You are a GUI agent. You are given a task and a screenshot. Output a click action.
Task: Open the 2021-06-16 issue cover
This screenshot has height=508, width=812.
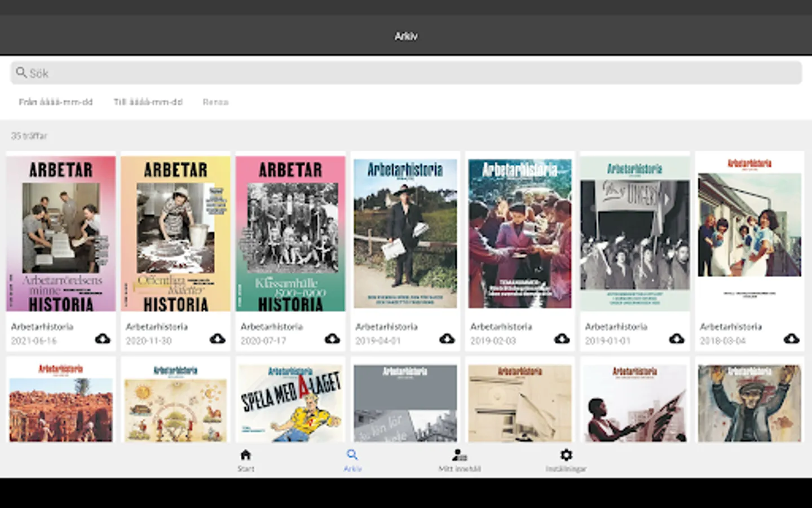pyautogui.click(x=61, y=234)
